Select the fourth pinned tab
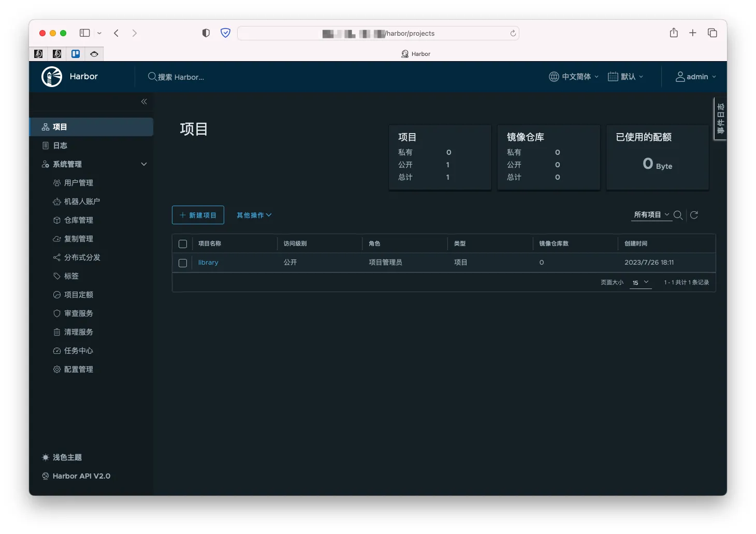 tap(94, 54)
